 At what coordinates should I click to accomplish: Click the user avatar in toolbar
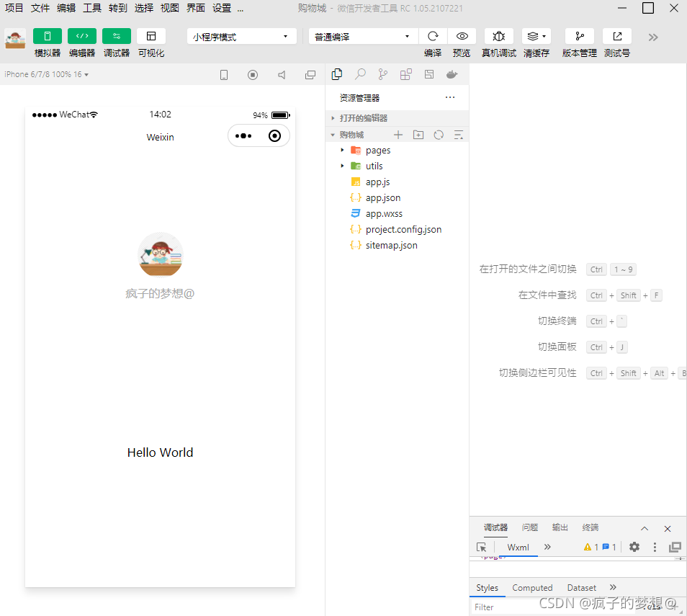[15, 39]
